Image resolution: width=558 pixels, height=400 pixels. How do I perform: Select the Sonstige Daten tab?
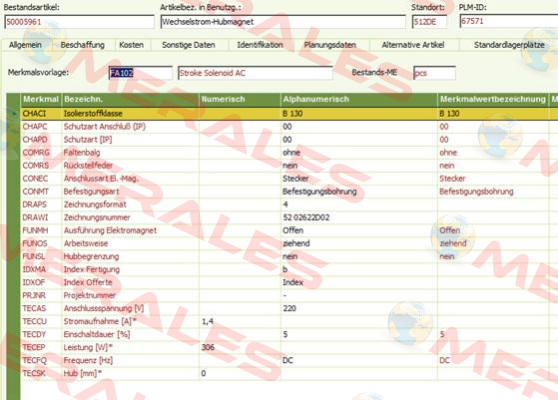(x=189, y=45)
